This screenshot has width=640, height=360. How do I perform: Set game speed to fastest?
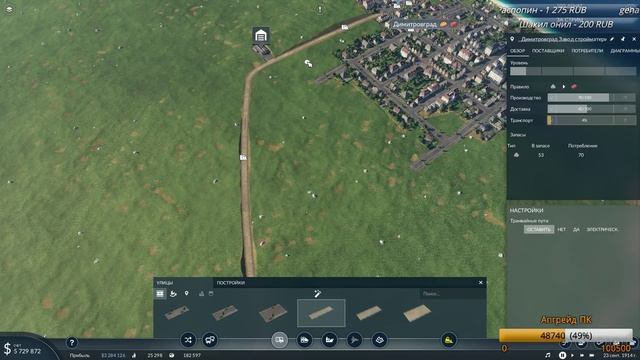pos(592,356)
